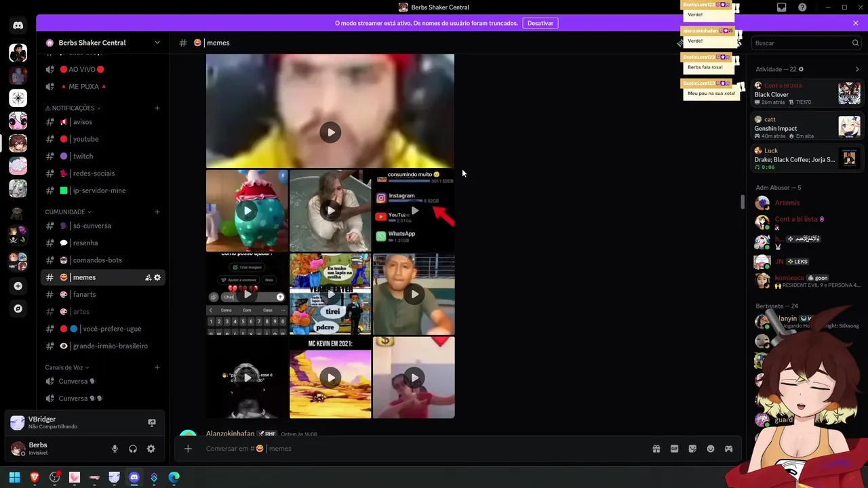Open the resenha channel
The image size is (868, 488).
[104, 243]
